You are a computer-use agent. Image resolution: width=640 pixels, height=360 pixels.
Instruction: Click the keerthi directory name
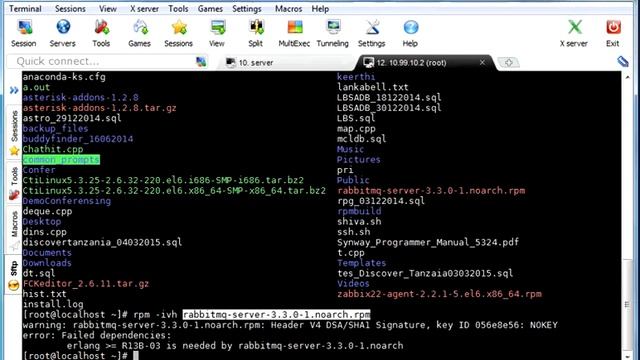pyautogui.click(x=356, y=77)
